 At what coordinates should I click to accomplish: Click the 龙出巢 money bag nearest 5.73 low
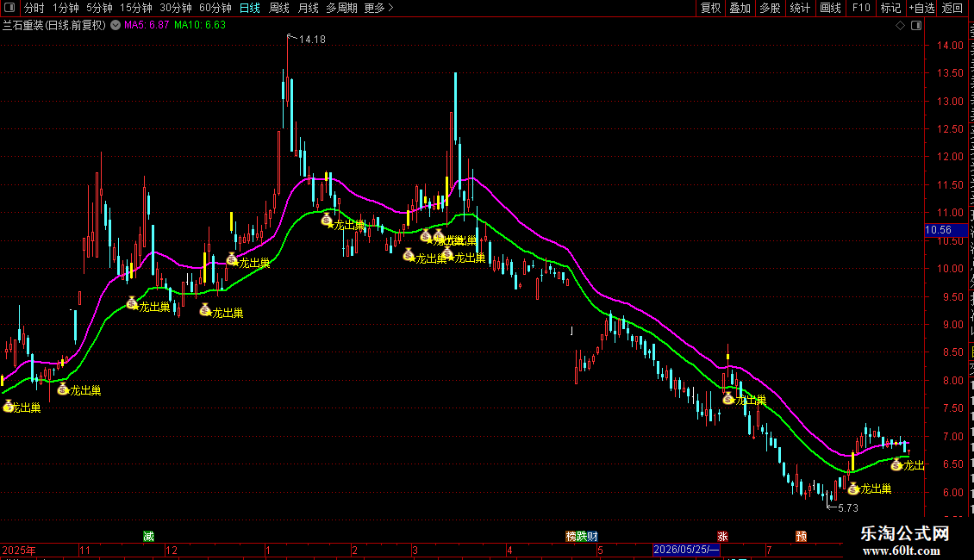pyautogui.click(x=854, y=489)
